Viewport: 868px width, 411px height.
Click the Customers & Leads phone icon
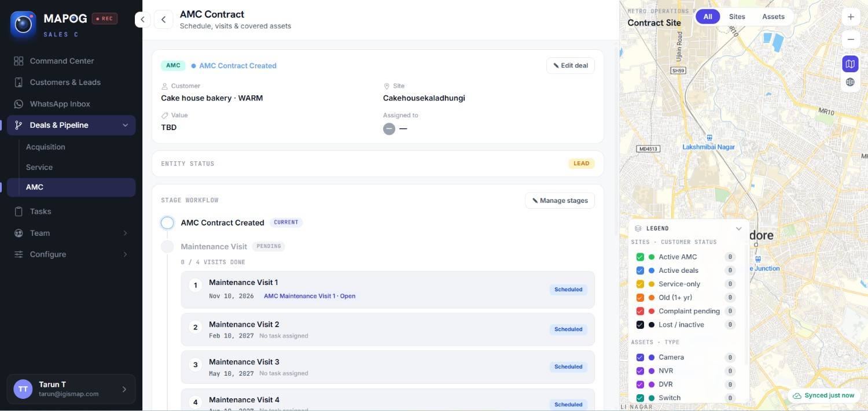click(x=19, y=82)
